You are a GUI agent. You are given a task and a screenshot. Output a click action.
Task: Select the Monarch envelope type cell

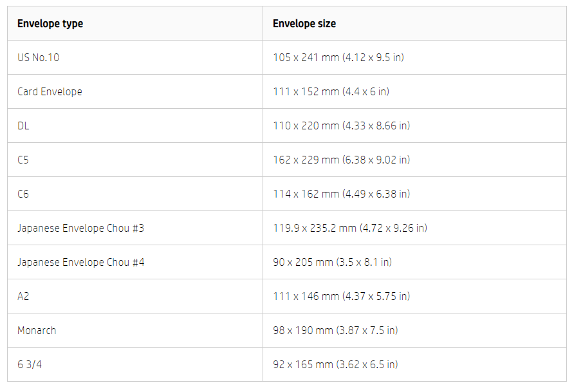37,330
